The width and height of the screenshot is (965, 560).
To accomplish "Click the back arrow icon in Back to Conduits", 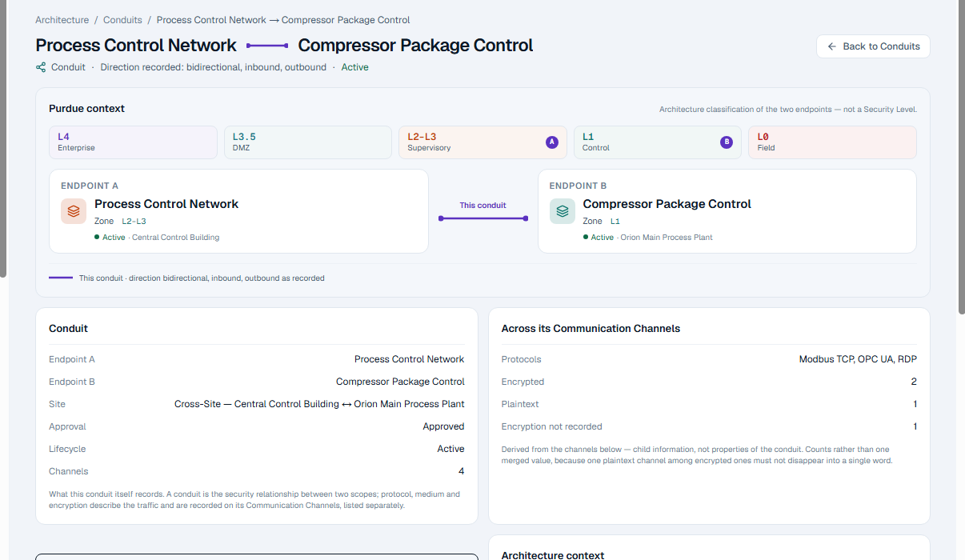I will tap(832, 46).
